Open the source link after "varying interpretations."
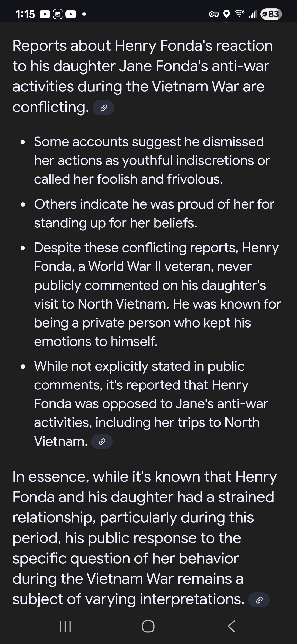The image size is (297, 644). (x=259, y=600)
